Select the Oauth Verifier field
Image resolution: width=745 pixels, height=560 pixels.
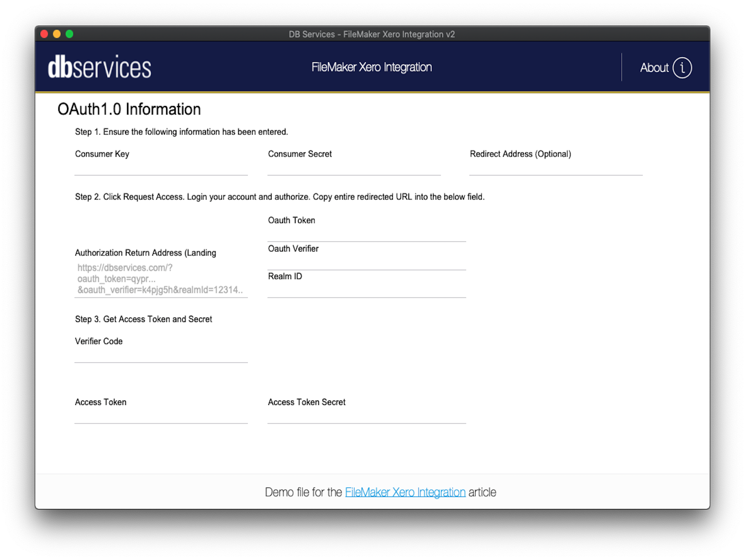click(366, 262)
